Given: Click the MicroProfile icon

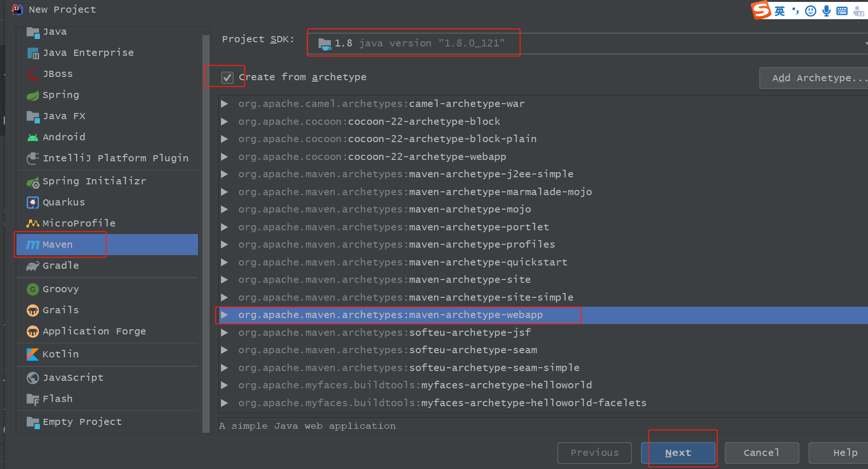Looking at the screenshot, I should [33, 224].
